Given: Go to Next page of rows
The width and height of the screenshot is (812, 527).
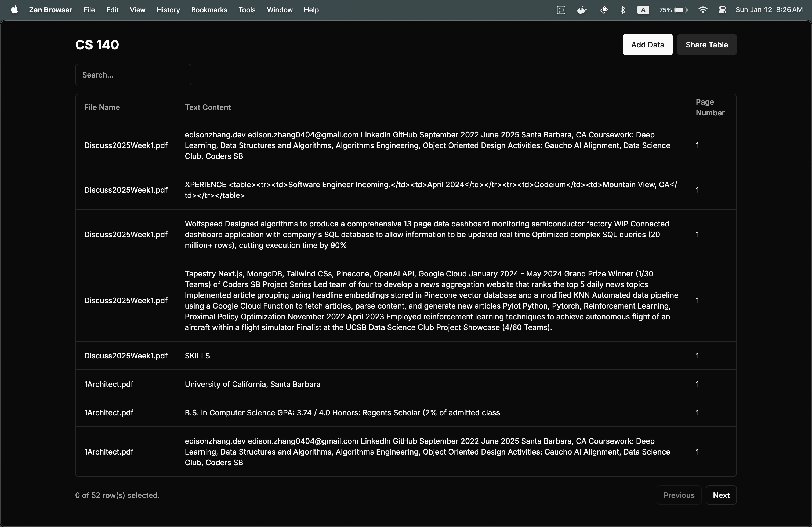Looking at the screenshot, I should (721, 495).
